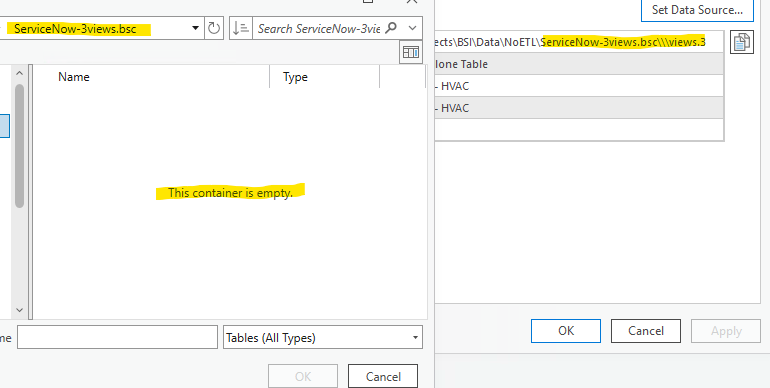The image size is (770, 388).
Task: Click the scroll down arrow in left pane
Action: pyautogui.click(x=20, y=310)
